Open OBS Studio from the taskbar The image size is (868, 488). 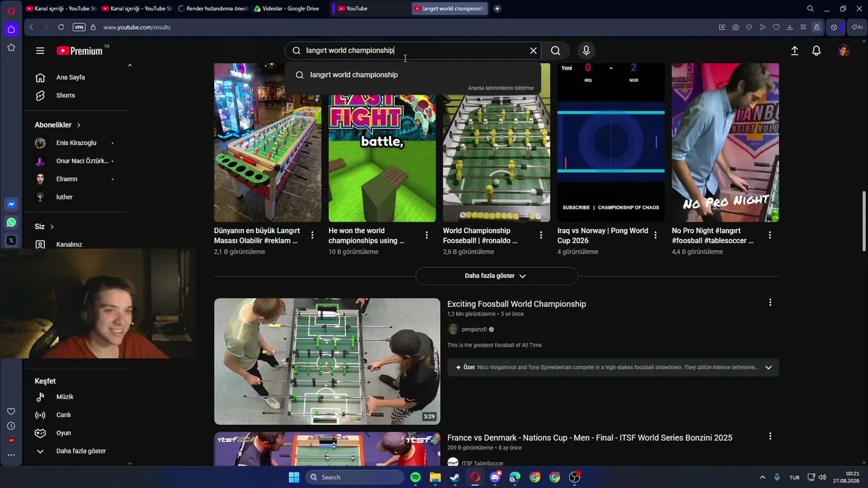tap(574, 477)
